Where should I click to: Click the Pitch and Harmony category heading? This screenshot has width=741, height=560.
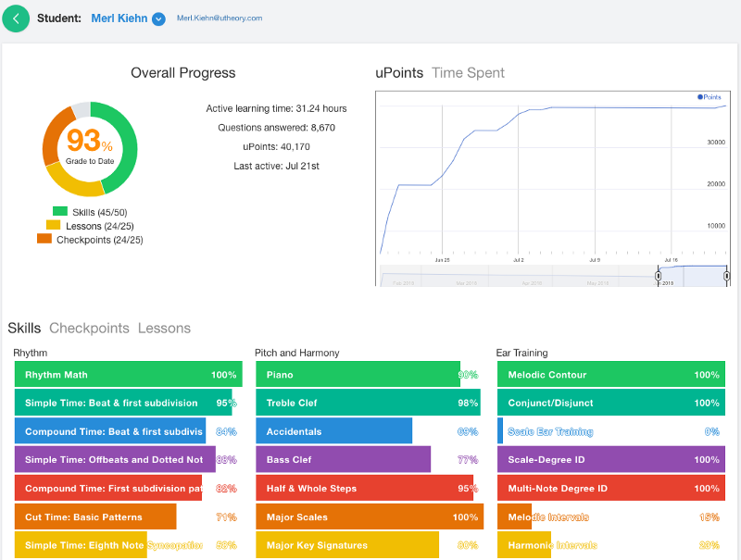[x=296, y=353]
